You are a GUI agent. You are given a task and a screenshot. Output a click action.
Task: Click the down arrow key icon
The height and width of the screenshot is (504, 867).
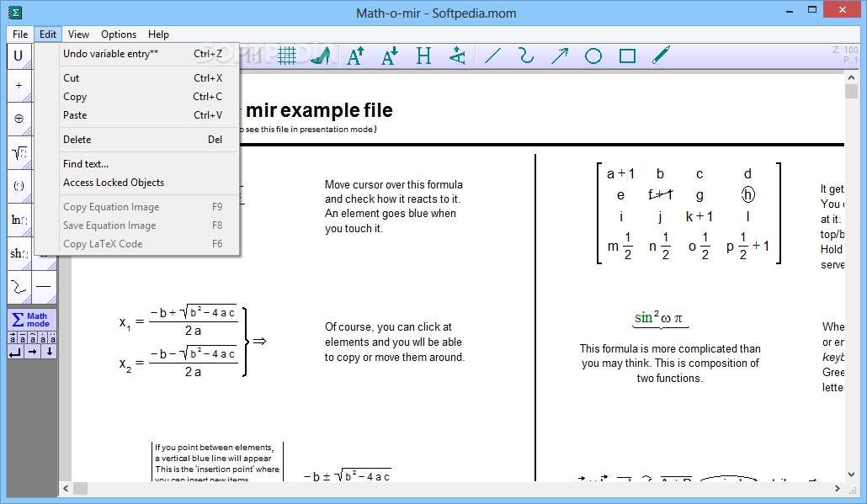49,352
